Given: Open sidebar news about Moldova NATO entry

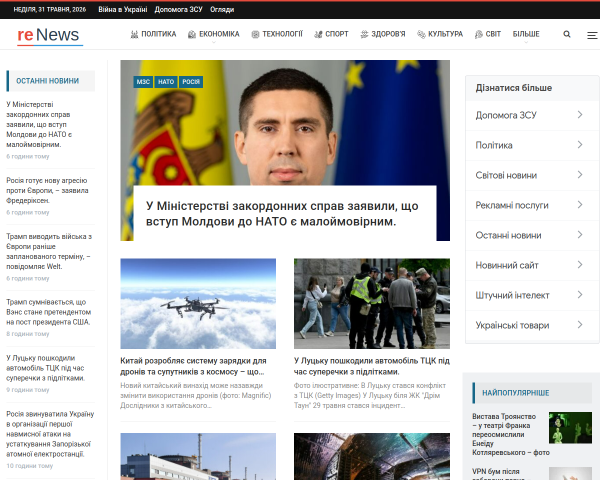Looking at the screenshot, I should click(39, 124).
